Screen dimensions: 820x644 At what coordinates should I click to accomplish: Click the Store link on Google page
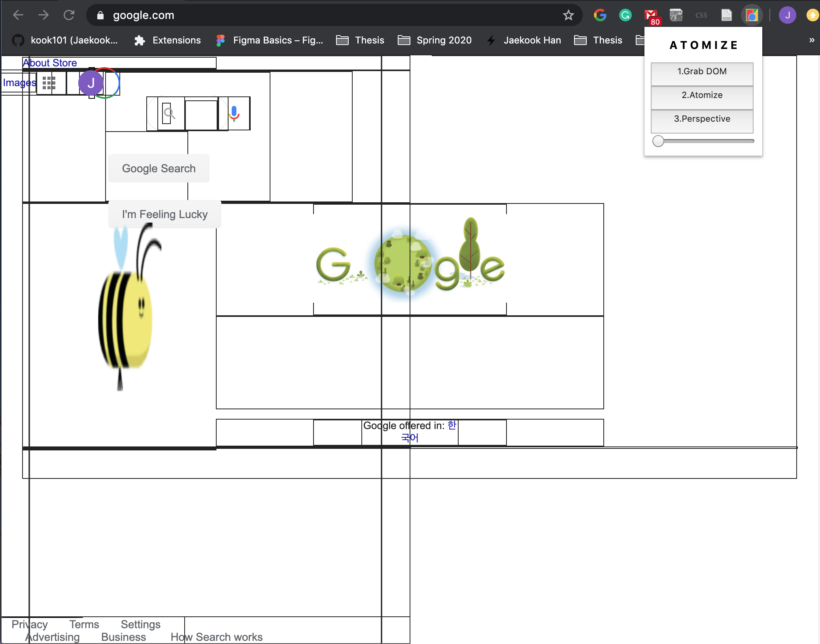coord(64,63)
